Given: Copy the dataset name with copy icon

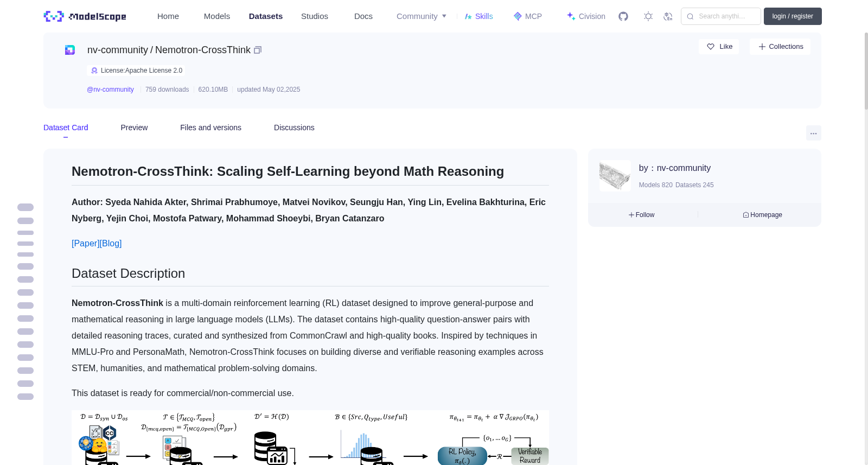Looking at the screenshot, I should (258, 50).
